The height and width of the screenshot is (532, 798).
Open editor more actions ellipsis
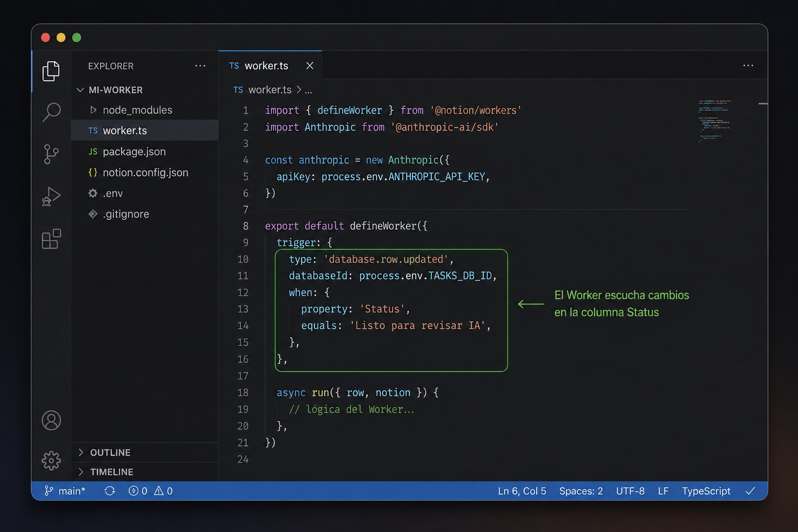(748, 65)
